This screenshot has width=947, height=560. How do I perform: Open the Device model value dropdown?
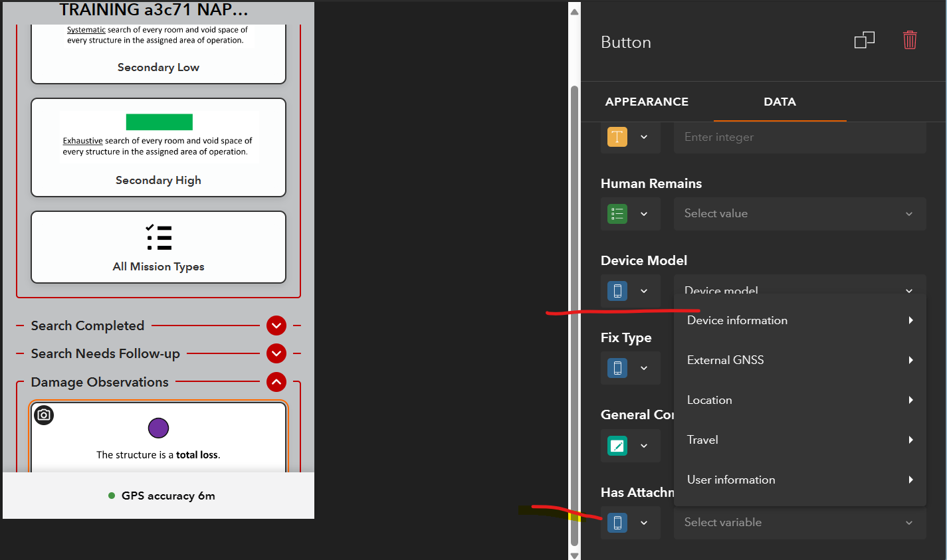[x=800, y=290]
